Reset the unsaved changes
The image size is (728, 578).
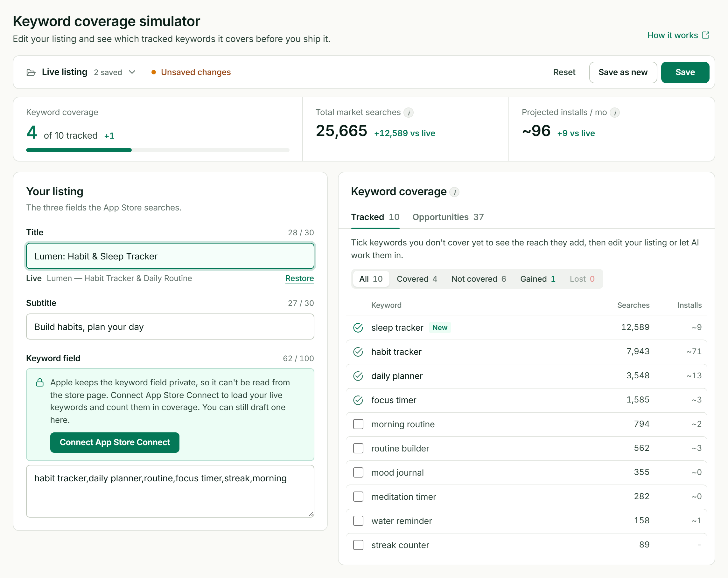564,72
